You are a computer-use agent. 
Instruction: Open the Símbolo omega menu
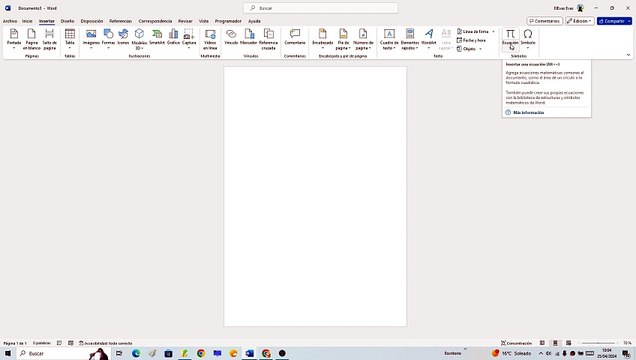[528, 39]
